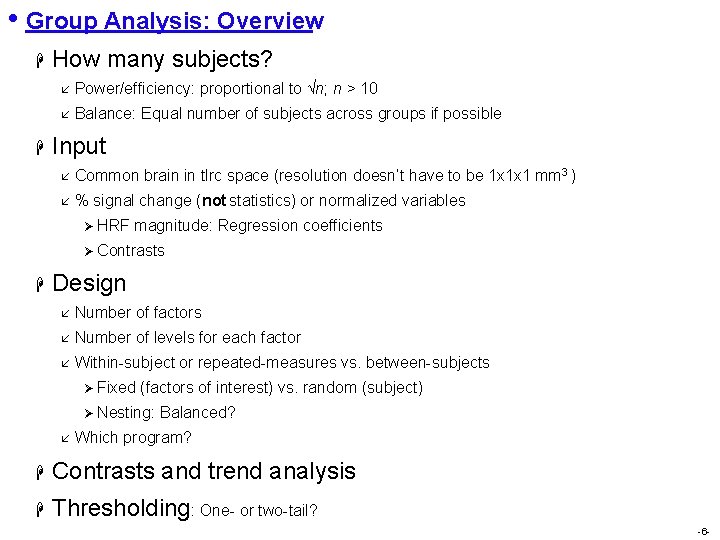
Task: Select Fixed (factors of interest) vs. random line
Action: tap(260, 388)
